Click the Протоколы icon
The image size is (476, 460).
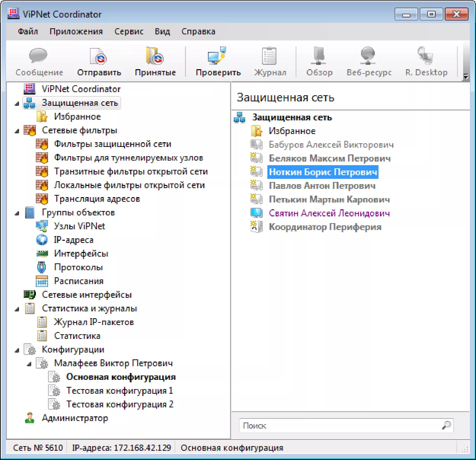(42, 267)
